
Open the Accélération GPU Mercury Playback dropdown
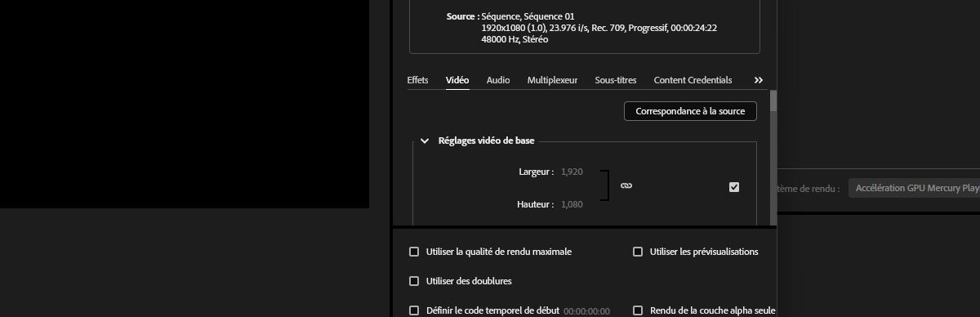914,188
